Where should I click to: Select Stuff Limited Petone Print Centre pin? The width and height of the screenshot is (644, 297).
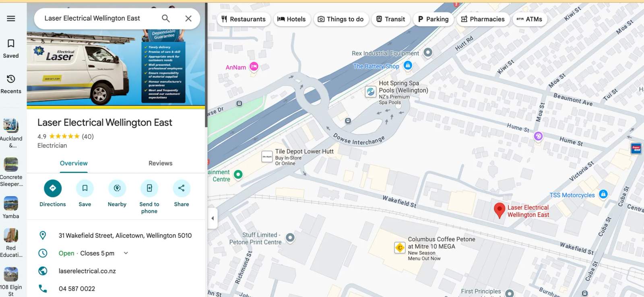click(x=290, y=238)
